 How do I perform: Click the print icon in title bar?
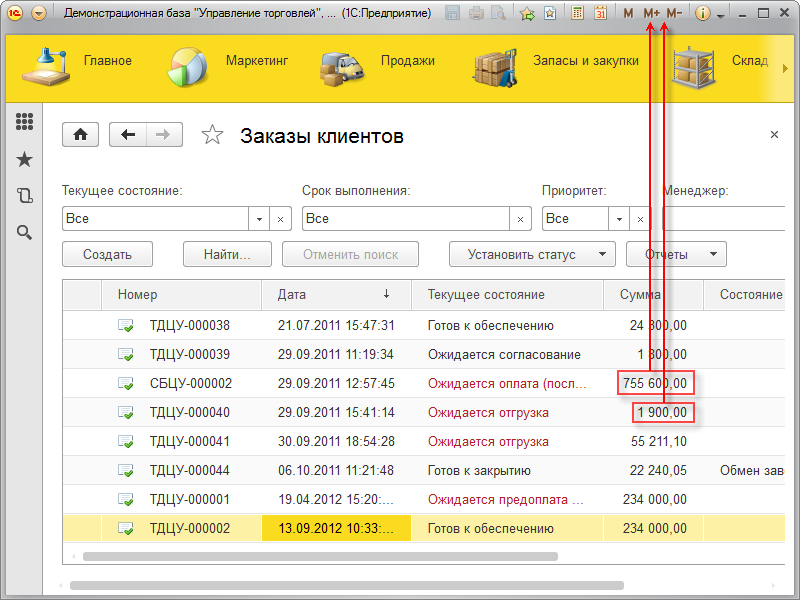[477, 12]
